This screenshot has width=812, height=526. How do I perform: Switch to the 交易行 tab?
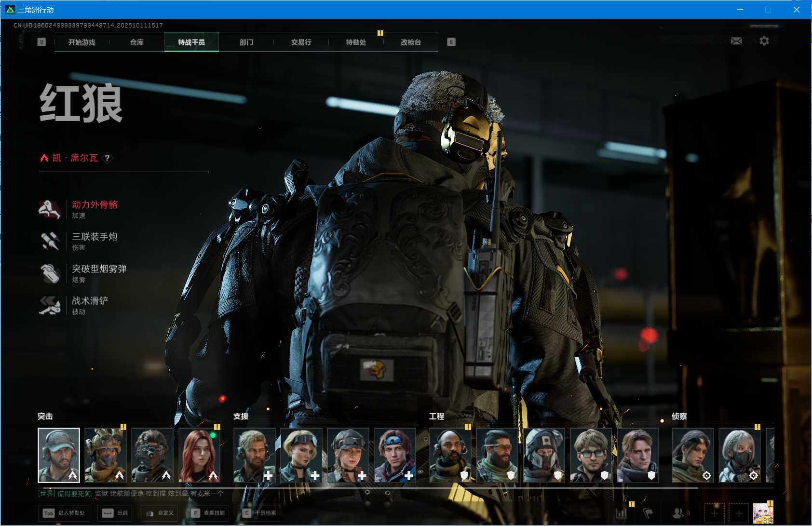click(x=301, y=42)
